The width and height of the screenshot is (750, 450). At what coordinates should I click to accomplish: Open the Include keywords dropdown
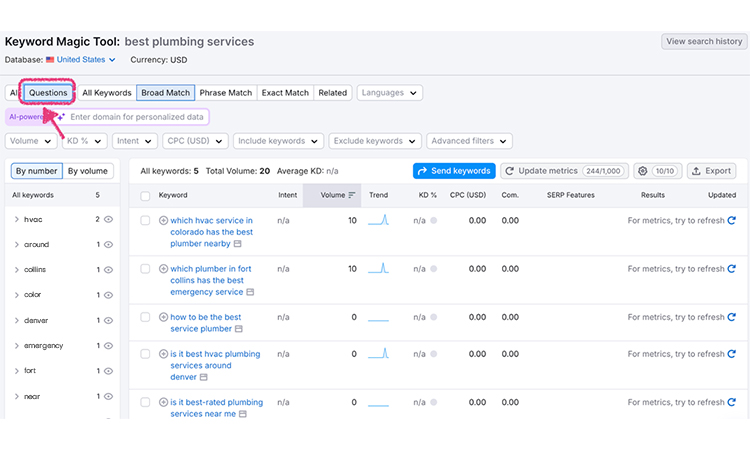[278, 141]
